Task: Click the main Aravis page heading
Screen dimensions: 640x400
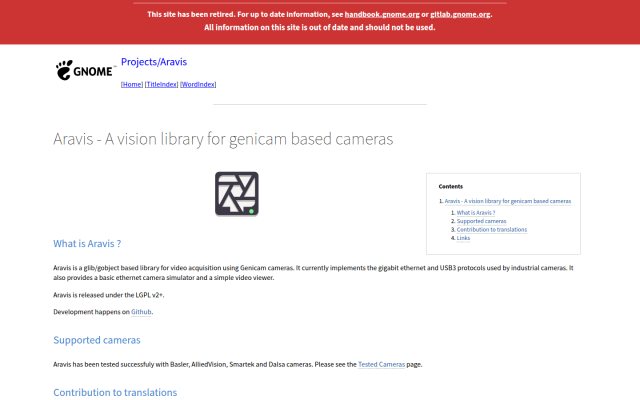Action: pos(223,139)
